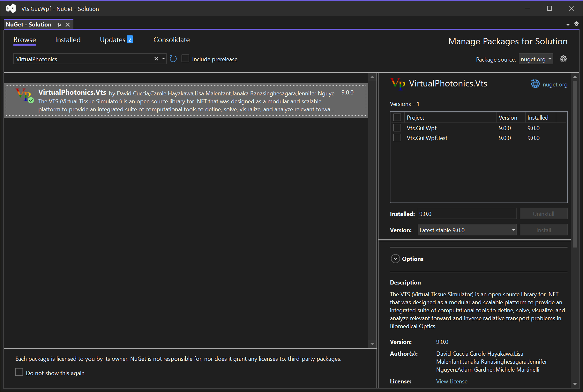The width and height of the screenshot is (583, 392).
Task: Maximize the Visual Studio window
Action: click(549, 8)
